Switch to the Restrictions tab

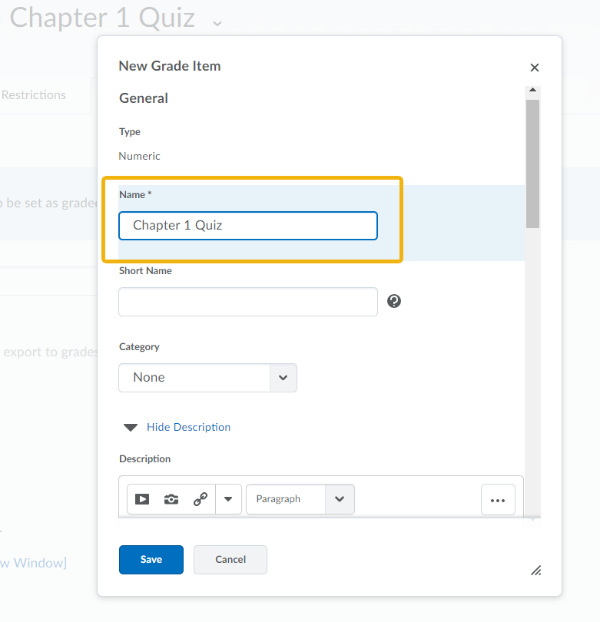coord(34,95)
